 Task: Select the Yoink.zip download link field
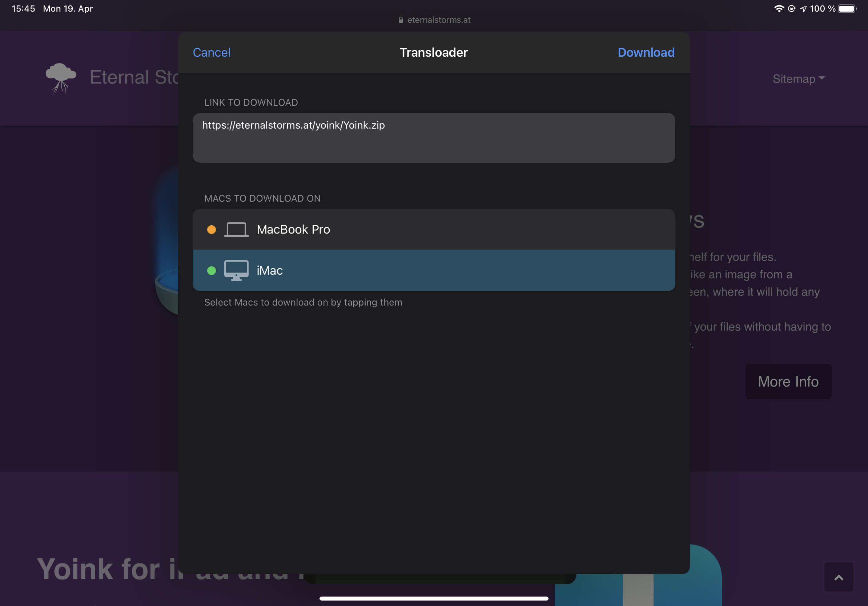point(433,138)
